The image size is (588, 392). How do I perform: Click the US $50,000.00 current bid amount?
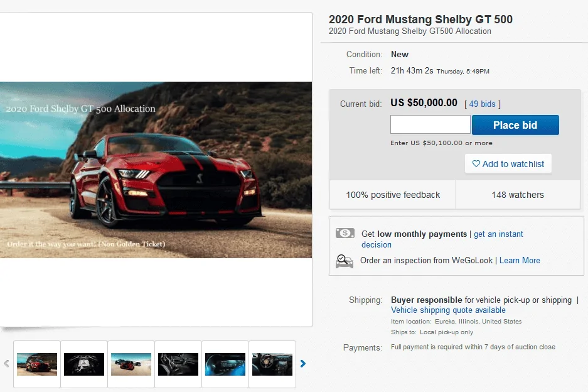point(424,103)
